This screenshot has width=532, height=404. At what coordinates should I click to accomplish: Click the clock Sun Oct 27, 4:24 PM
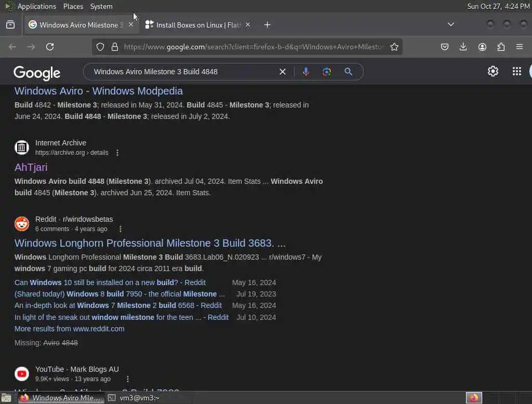498,6
